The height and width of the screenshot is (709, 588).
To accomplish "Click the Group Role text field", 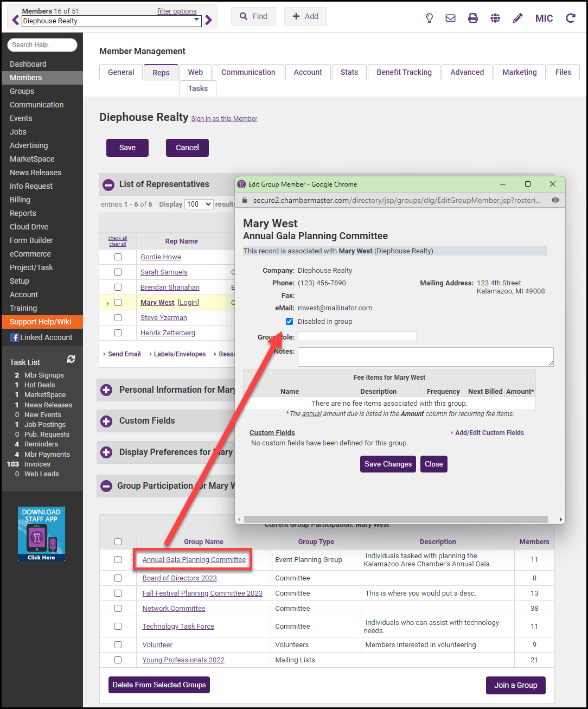I will [357, 336].
